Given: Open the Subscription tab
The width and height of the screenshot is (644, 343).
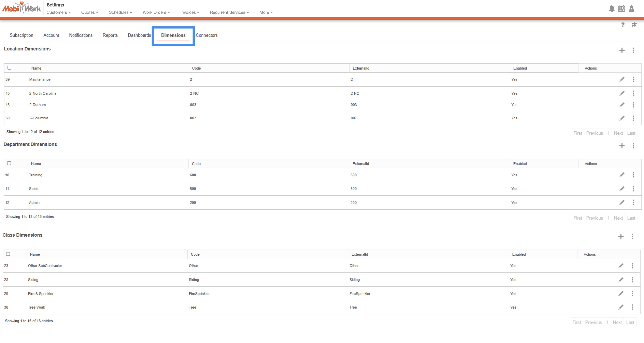Looking at the screenshot, I should coord(21,35).
